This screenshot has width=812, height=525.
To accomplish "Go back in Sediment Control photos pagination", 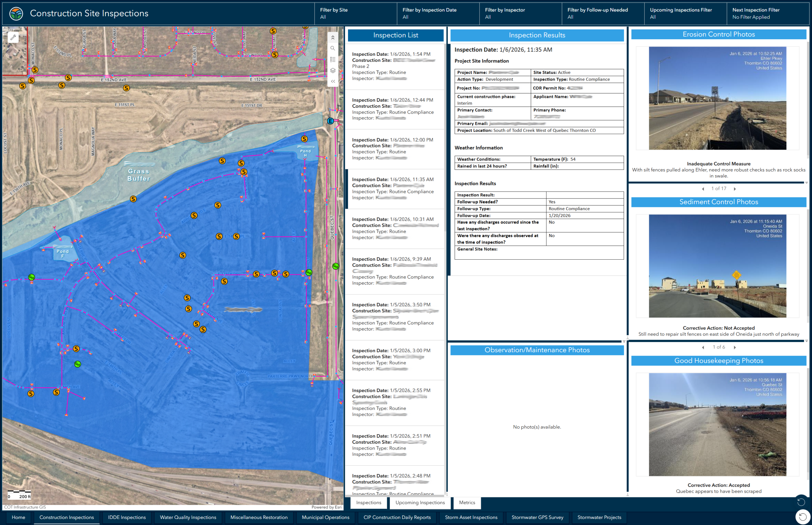I will click(703, 347).
